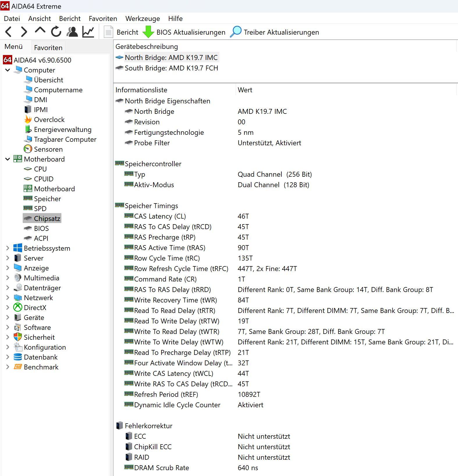Click the Datenbank icon
This screenshot has width=458, height=476.
pos(18,357)
